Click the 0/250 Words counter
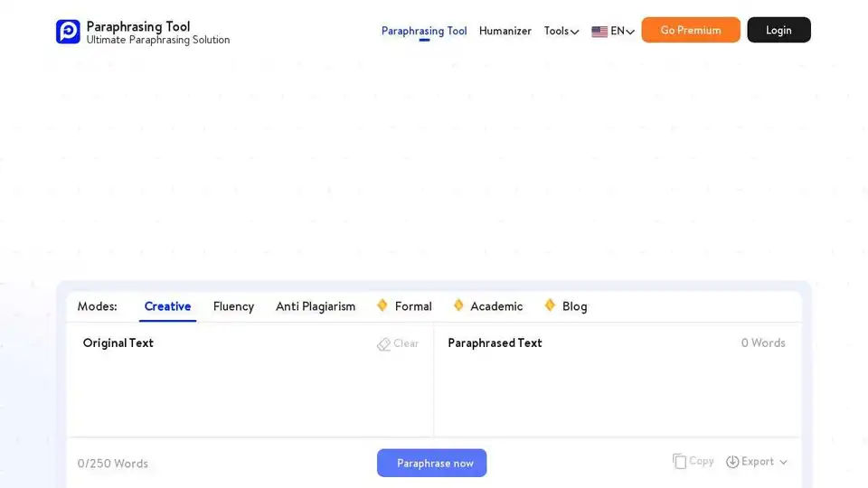The width and height of the screenshot is (868, 488). [113, 464]
